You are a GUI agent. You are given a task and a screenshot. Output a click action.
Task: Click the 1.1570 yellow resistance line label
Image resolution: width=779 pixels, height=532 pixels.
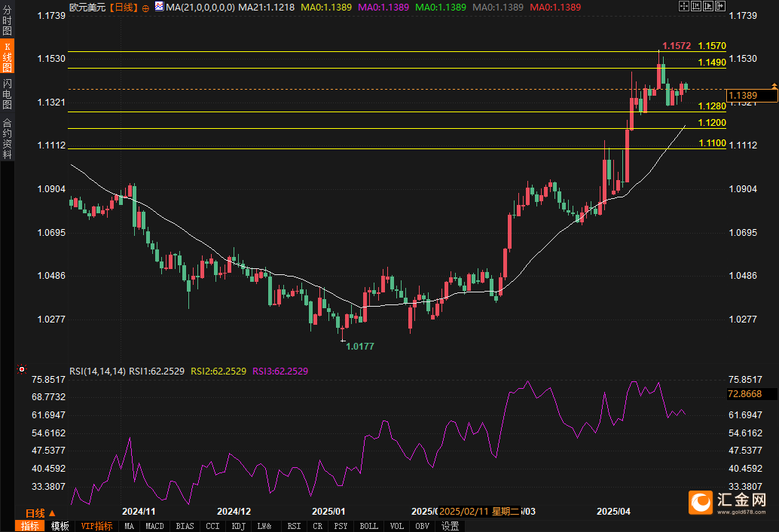pos(712,46)
